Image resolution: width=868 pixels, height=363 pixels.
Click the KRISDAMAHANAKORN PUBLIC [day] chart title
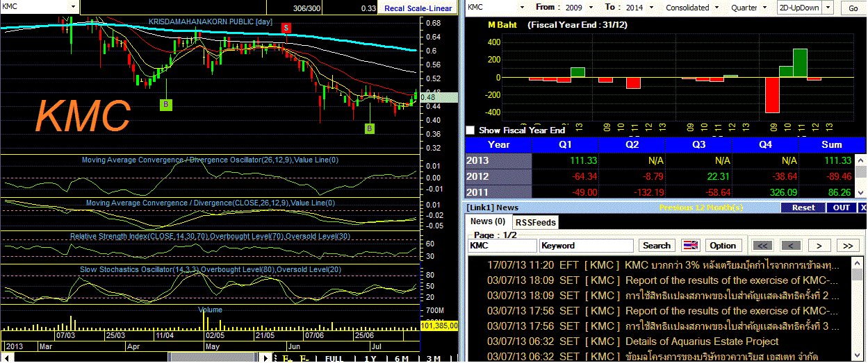pos(210,22)
